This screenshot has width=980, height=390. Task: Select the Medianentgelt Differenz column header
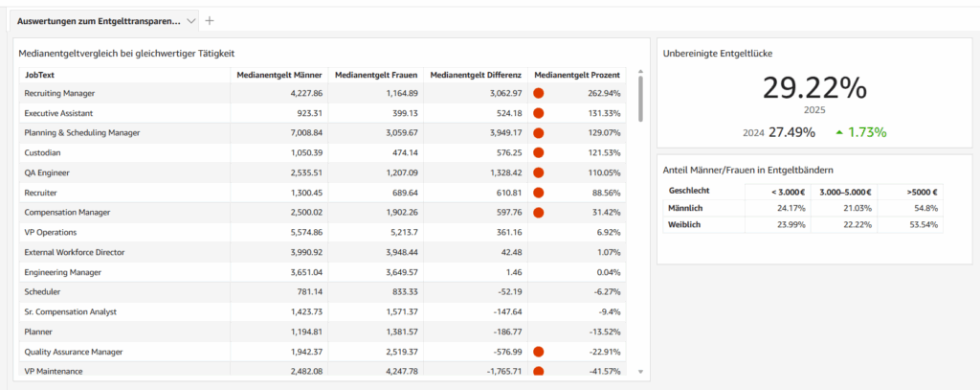[x=476, y=74]
